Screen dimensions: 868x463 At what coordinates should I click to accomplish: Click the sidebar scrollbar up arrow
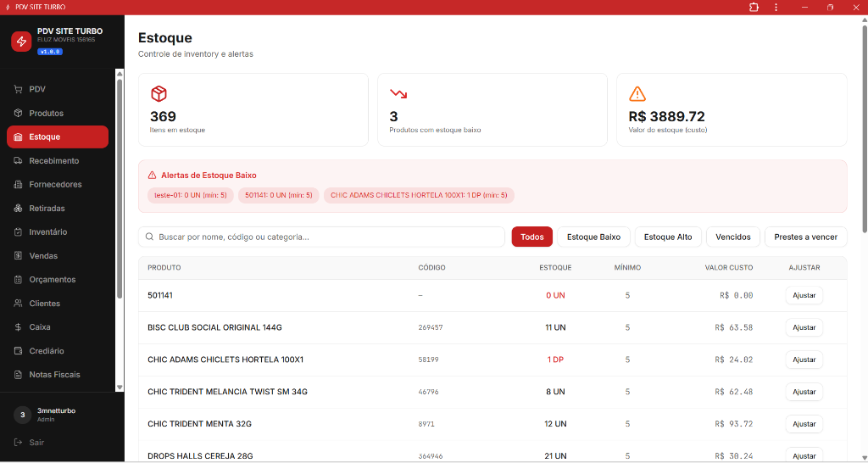[120, 73]
